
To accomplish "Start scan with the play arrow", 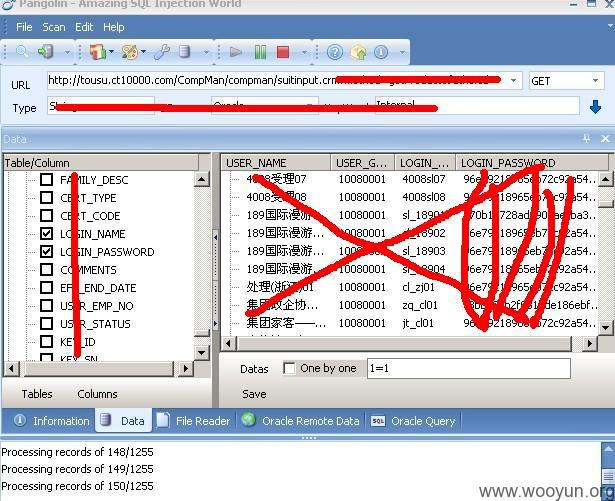I will (x=235, y=51).
